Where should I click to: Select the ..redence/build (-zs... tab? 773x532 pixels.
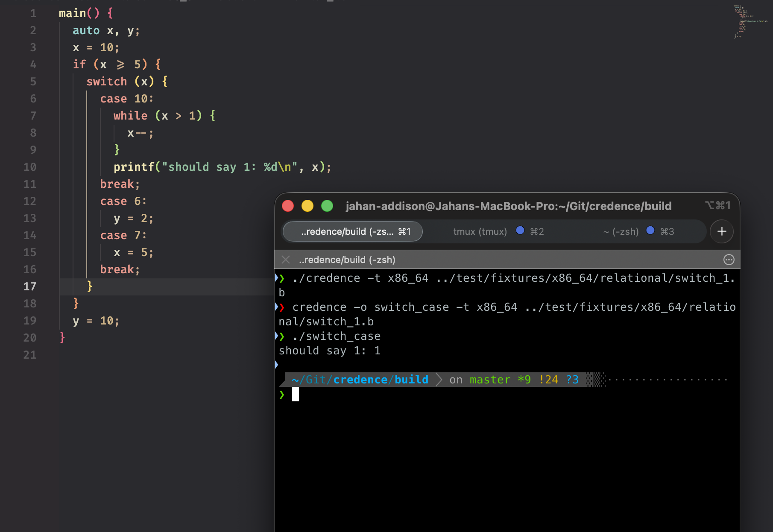(x=352, y=231)
